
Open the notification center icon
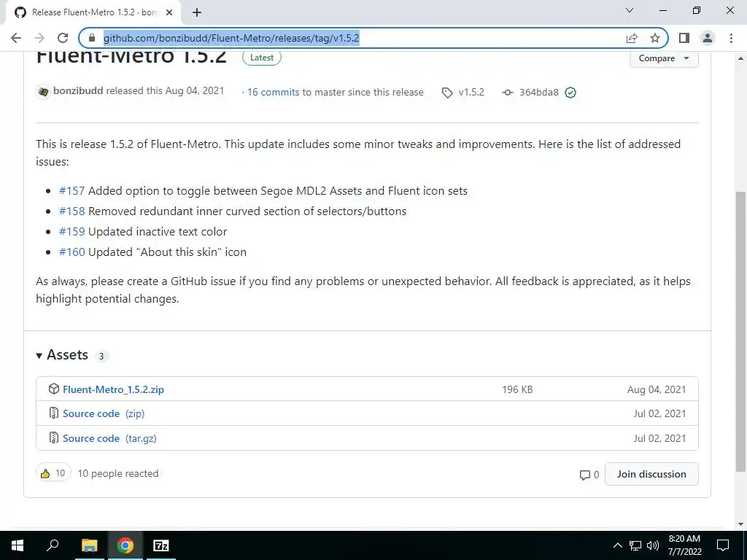click(x=723, y=545)
